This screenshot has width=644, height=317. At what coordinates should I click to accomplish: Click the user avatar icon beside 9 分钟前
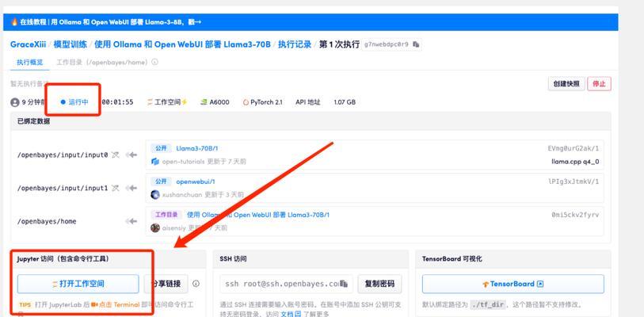pos(15,102)
